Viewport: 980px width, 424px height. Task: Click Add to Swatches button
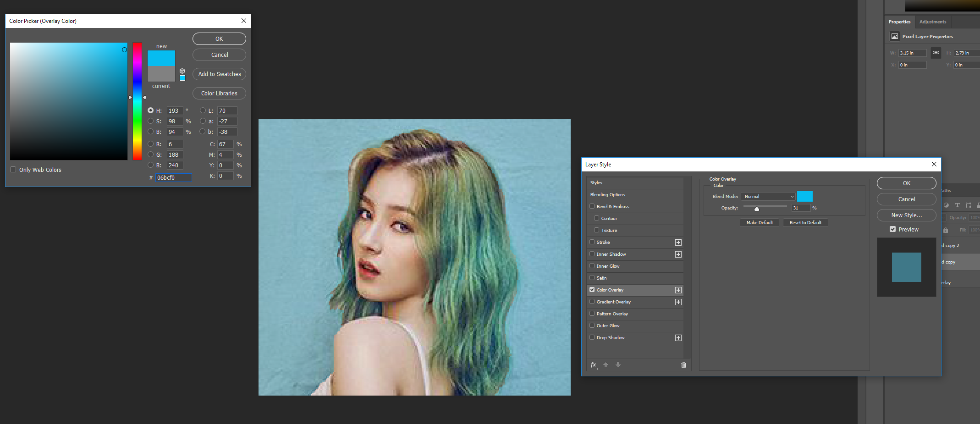tap(219, 74)
